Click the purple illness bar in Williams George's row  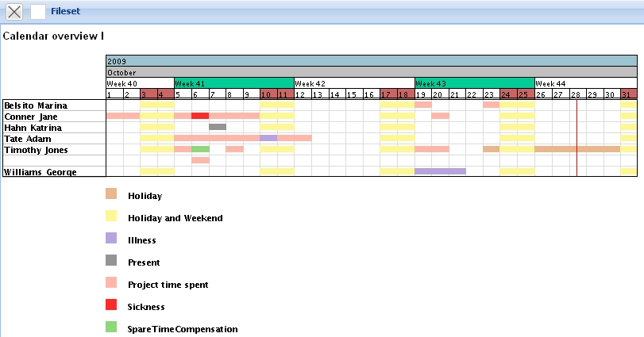tap(440, 170)
